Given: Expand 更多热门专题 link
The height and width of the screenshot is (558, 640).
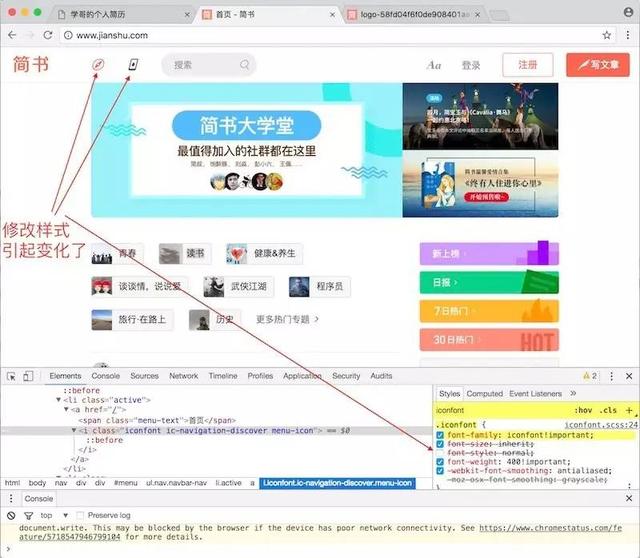Looking at the screenshot, I should [287, 319].
